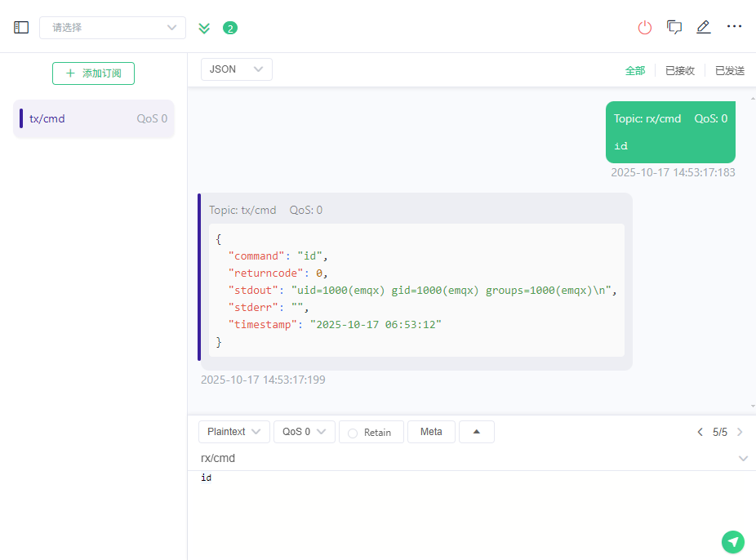
Task: Open the three-dots more options menu
Action: [x=734, y=26]
